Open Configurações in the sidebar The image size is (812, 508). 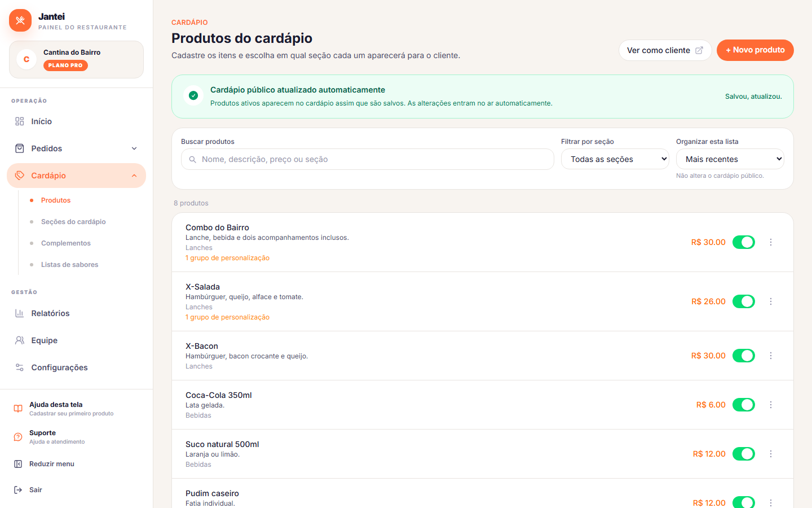(77, 367)
